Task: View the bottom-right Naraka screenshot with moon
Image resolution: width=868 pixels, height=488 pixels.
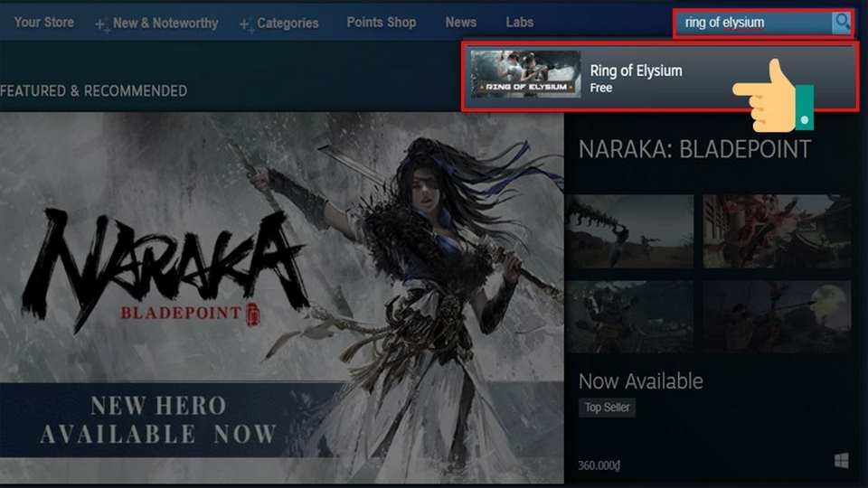Action: click(x=778, y=316)
